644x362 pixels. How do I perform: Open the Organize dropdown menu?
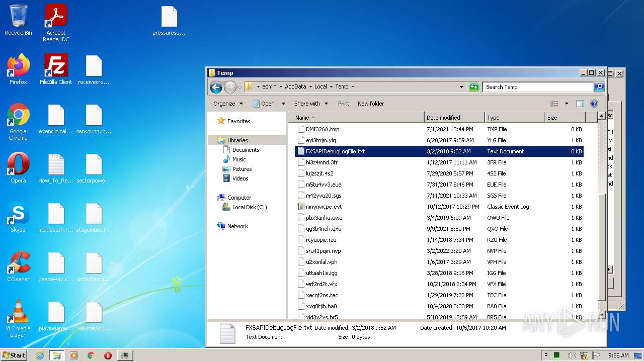click(x=228, y=104)
